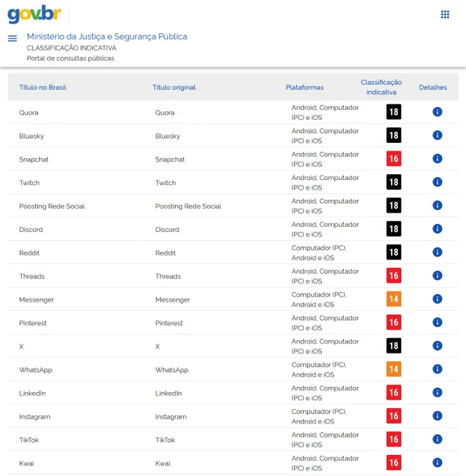Select Reddit in Título no Brasil column
Viewport: 466px width, 476px height.
(29, 253)
